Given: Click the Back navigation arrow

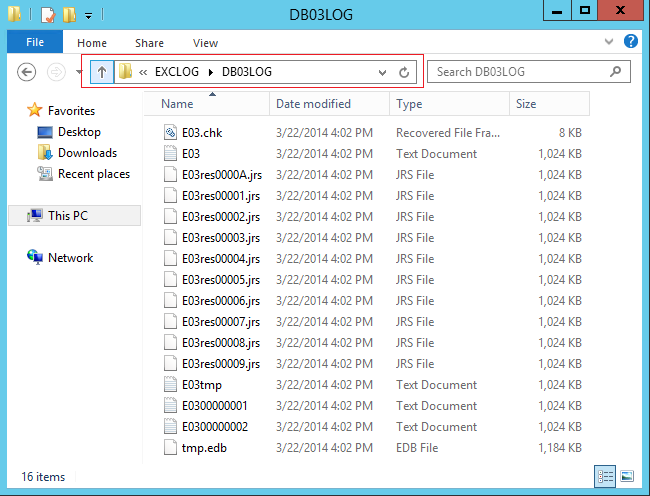Looking at the screenshot, I should point(27,72).
